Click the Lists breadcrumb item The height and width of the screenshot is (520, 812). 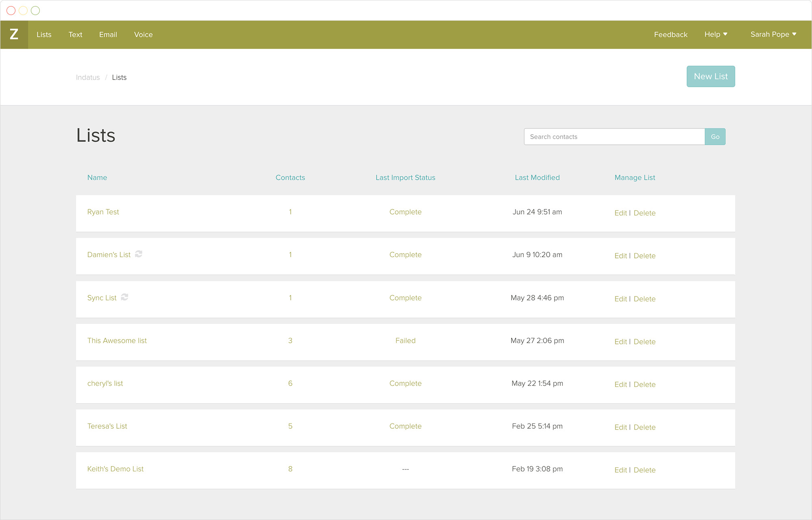click(x=119, y=77)
